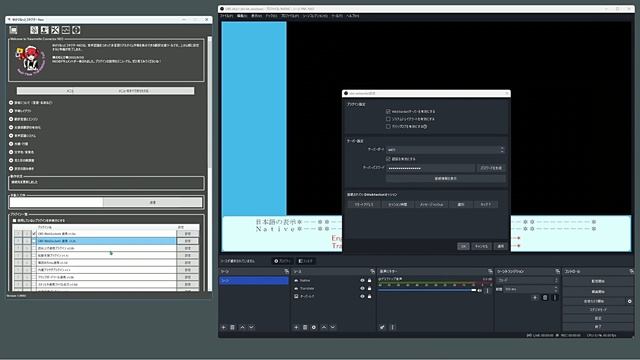Viewport: 640px width, 360px height.
Task: Click the server password field in obs-websocket dialog
Action: (431, 168)
